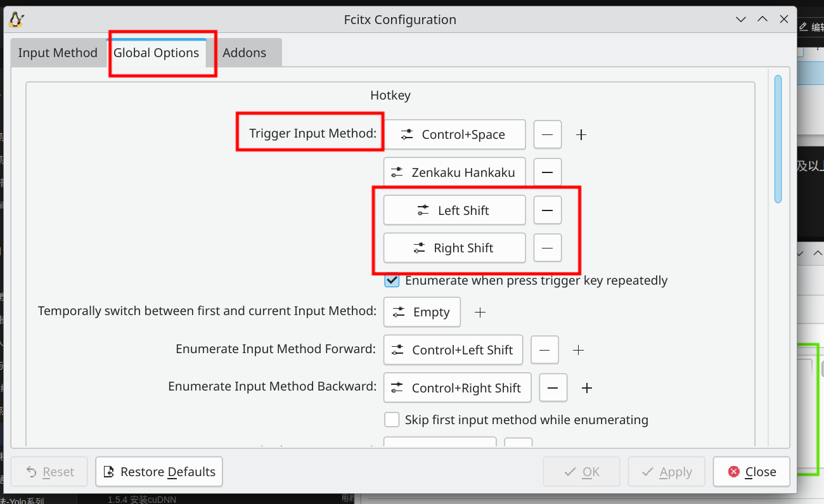
Task: Remove the Control+Left Shift forward hotkey
Action: coord(544,350)
